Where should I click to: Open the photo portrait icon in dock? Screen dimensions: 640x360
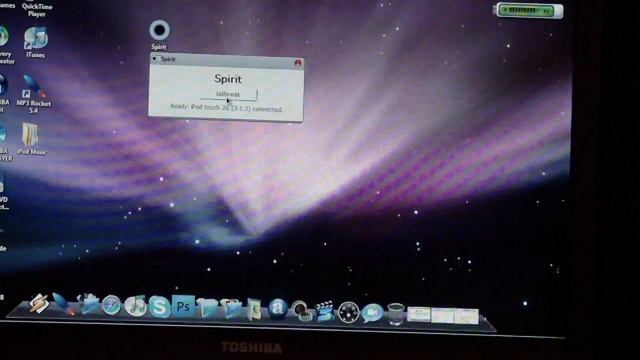[254, 309]
